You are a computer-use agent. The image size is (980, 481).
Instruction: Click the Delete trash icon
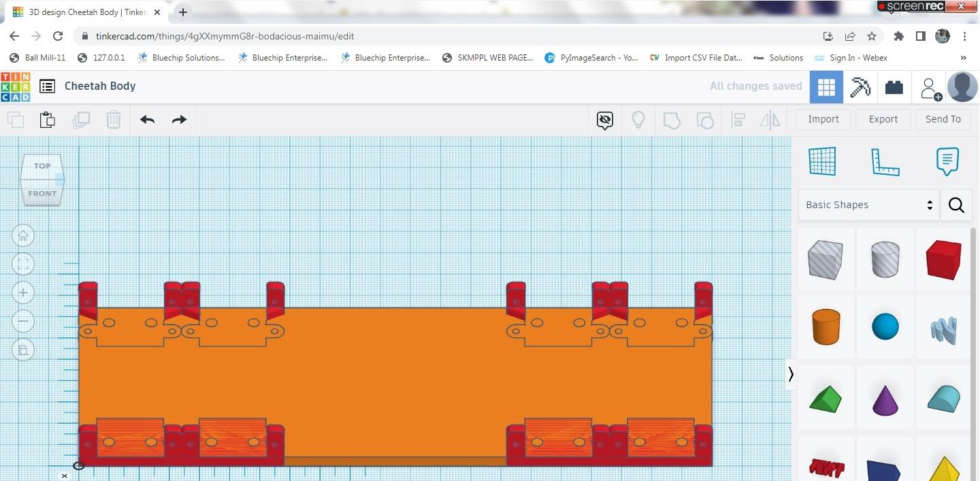pos(114,120)
